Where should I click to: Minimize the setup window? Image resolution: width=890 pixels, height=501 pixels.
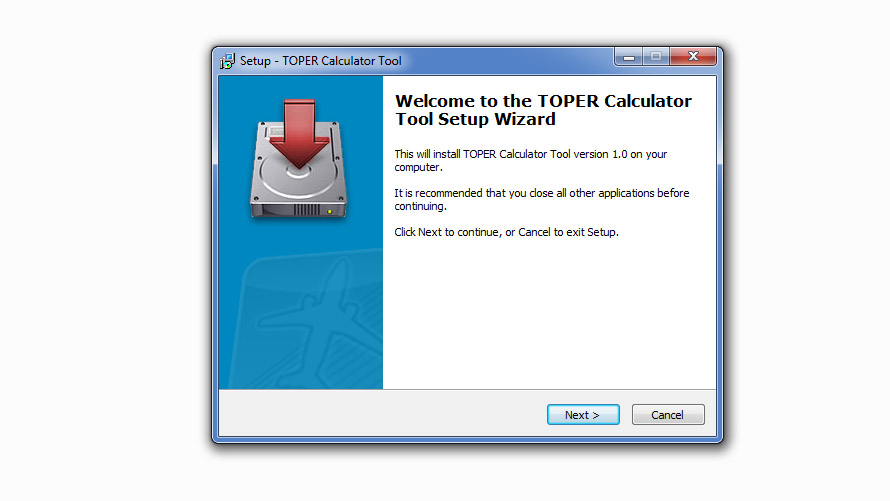click(x=628, y=56)
